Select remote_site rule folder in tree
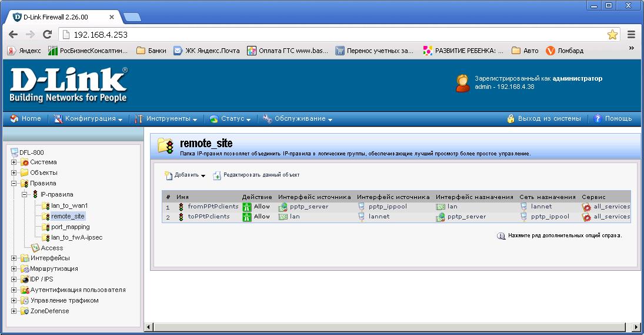 tap(68, 216)
